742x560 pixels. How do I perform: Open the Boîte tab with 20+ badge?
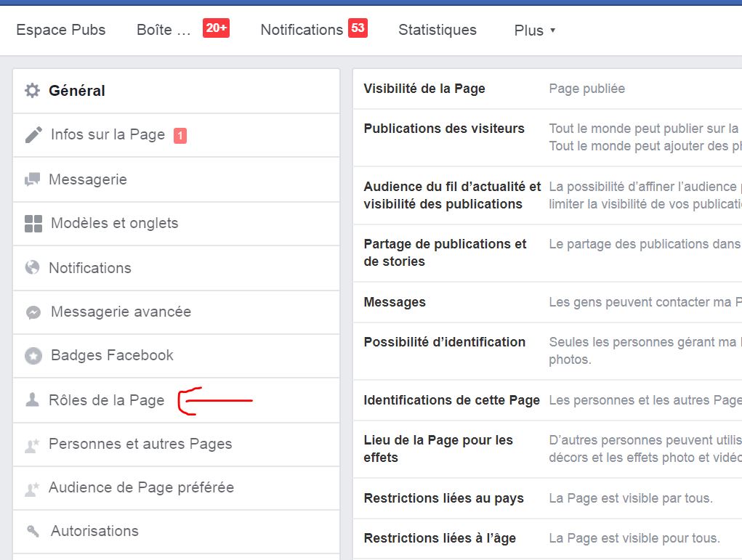tap(165, 30)
